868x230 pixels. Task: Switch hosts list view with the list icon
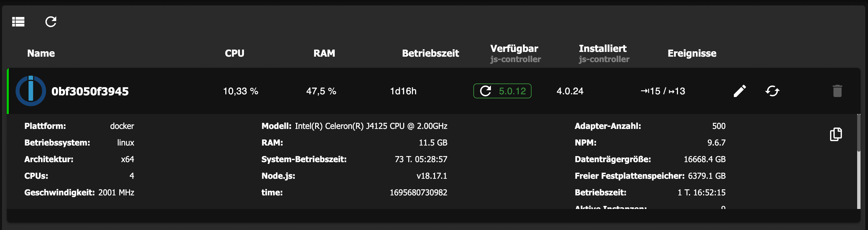tap(18, 22)
